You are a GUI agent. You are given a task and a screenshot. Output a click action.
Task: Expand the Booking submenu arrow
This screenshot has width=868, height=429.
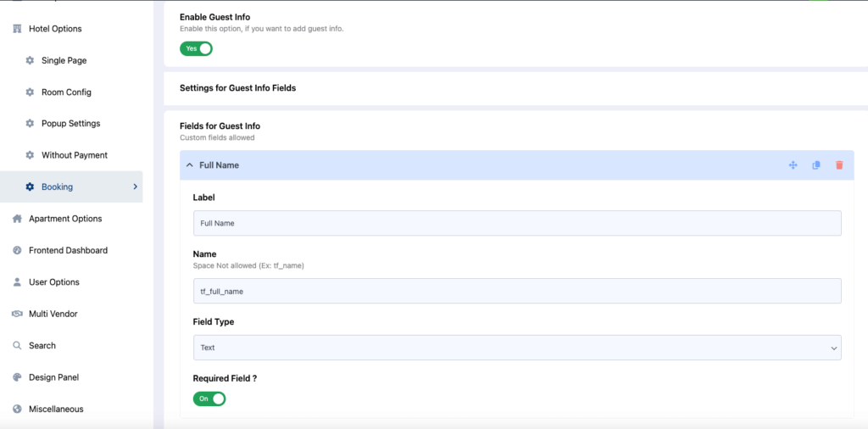135,187
